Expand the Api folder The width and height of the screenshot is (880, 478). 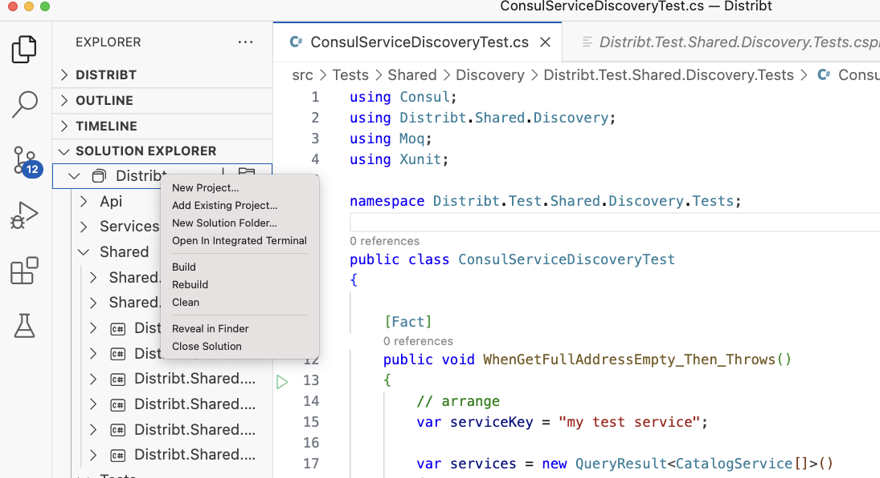tap(84, 201)
